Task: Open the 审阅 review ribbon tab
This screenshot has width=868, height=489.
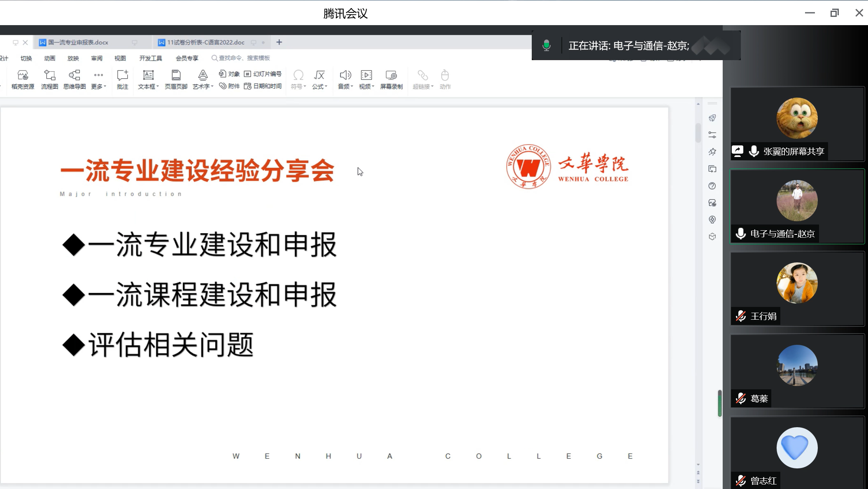Action: (97, 58)
